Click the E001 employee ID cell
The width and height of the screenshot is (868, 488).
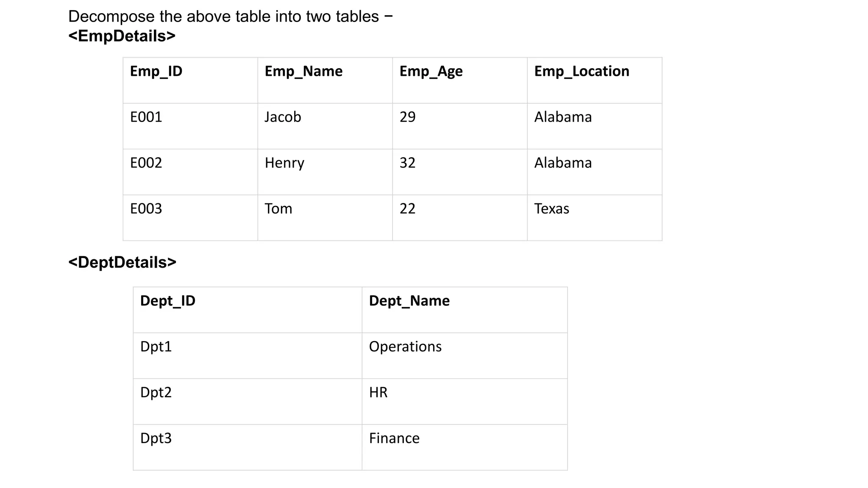146,117
